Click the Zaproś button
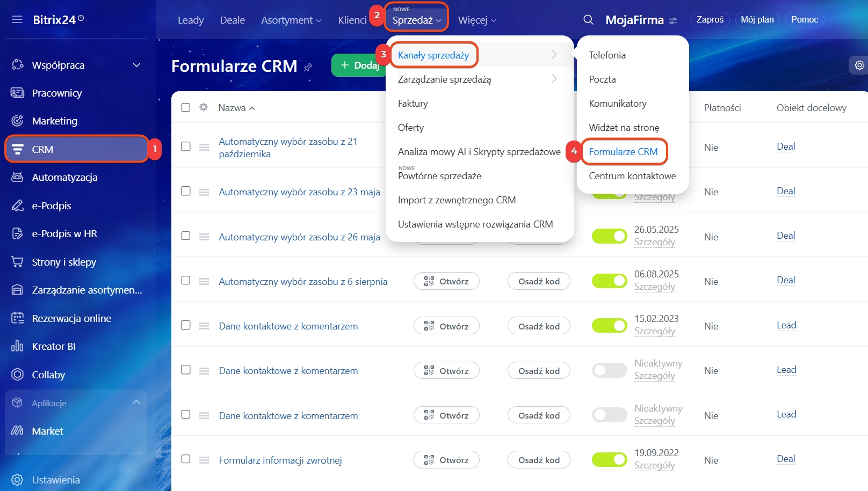Image resolution: width=868 pixels, height=491 pixels. click(710, 19)
